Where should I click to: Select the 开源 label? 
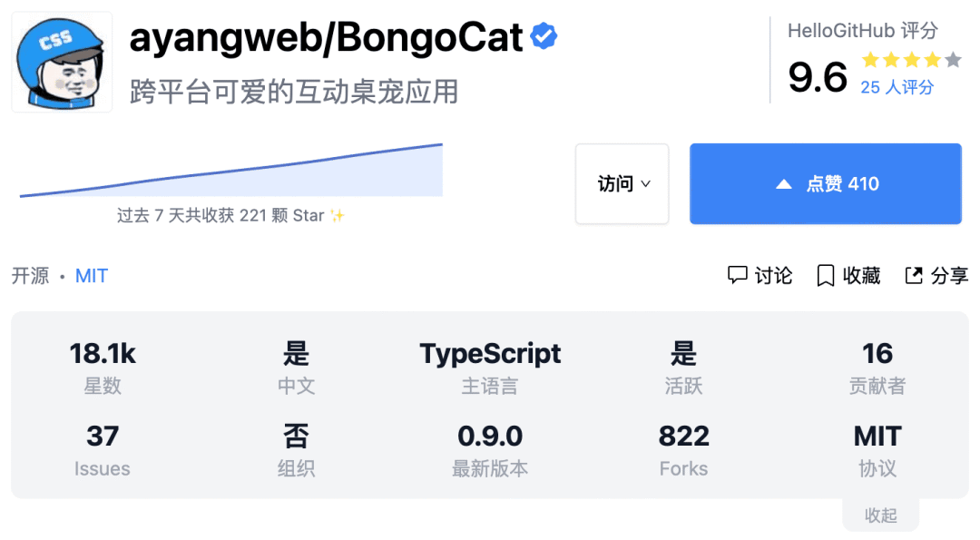pyautogui.click(x=30, y=275)
